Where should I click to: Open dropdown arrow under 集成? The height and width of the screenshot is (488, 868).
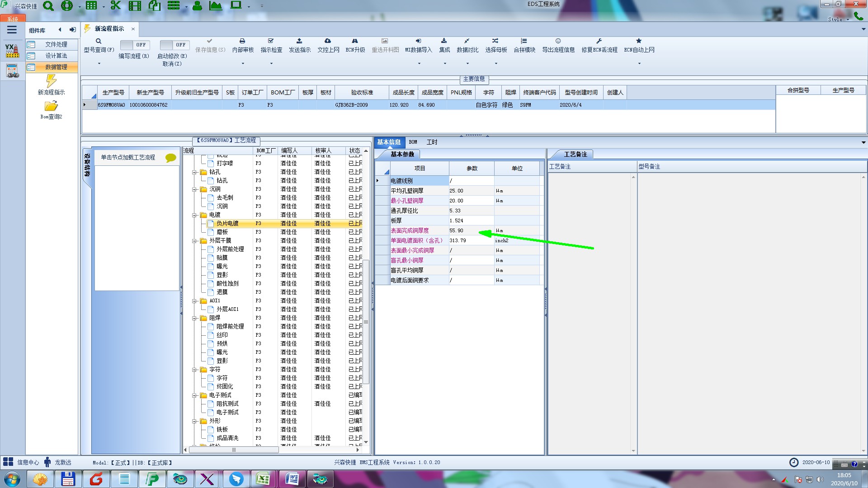click(444, 64)
